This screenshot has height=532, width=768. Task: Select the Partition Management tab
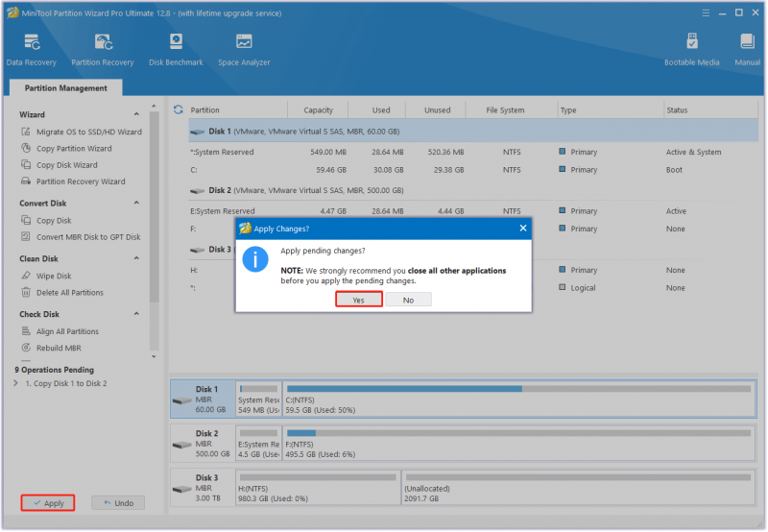click(x=65, y=88)
